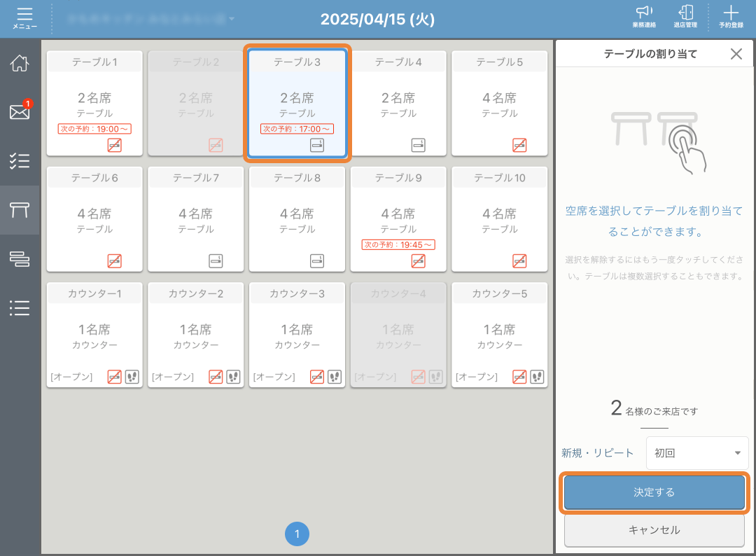Click the 新規・リピート label
Image resolution: width=756 pixels, height=556 pixels.
597,453
